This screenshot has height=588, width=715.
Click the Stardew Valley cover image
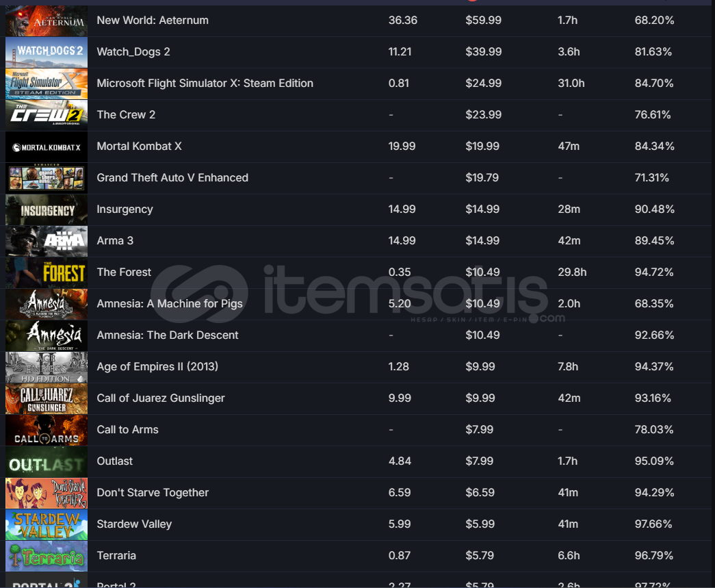pyautogui.click(x=47, y=524)
